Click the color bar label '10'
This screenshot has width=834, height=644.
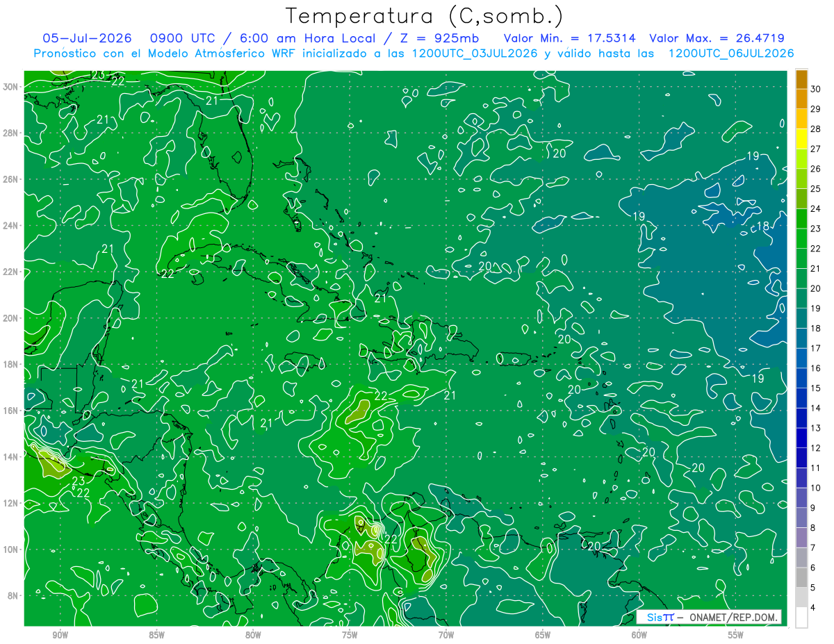coord(815,488)
